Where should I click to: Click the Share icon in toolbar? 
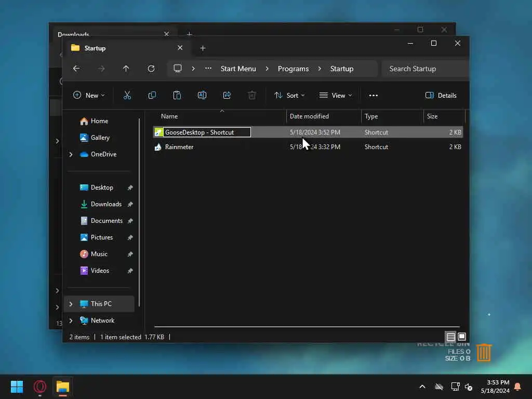pos(227,96)
